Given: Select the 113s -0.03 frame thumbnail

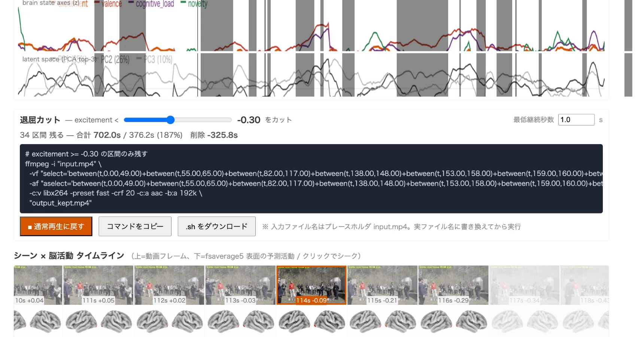Looking at the screenshot, I should [x=240, y=285].
